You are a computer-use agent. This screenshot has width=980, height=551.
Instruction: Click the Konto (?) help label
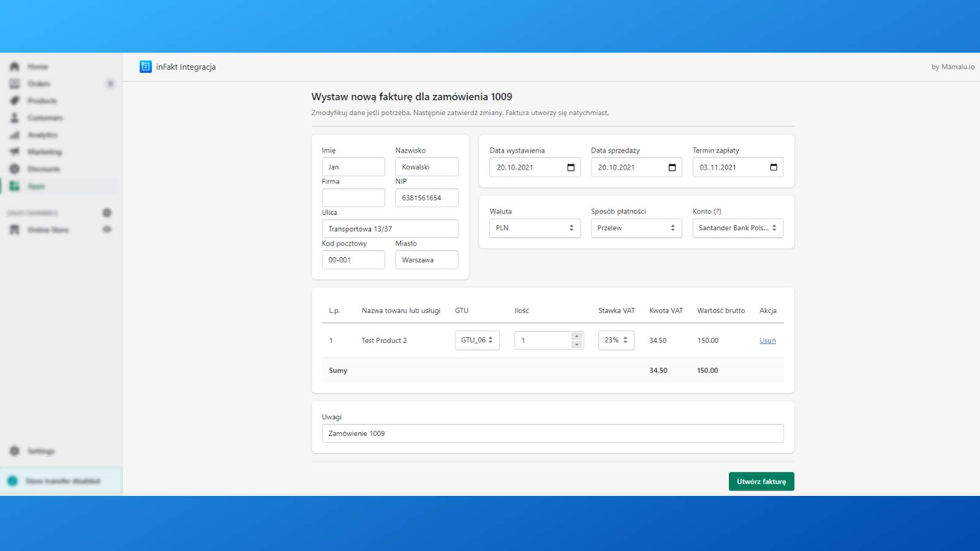click(707, 211)
